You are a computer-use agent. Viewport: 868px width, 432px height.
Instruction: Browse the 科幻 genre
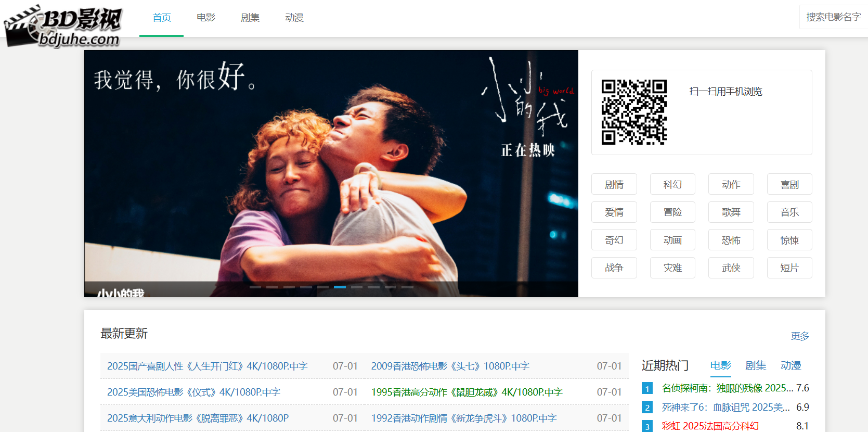(672, 184)
